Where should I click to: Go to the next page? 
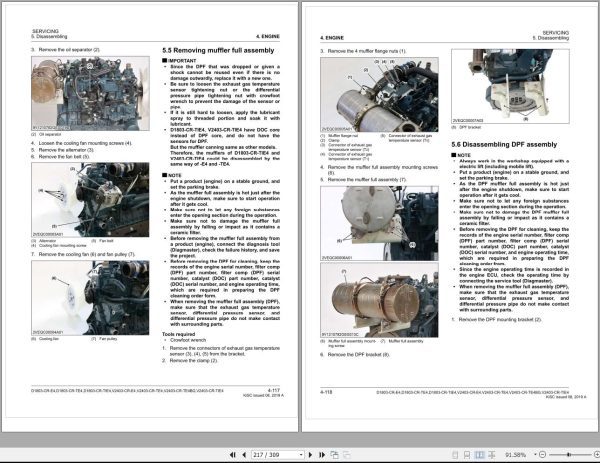(x=310, y=455)
